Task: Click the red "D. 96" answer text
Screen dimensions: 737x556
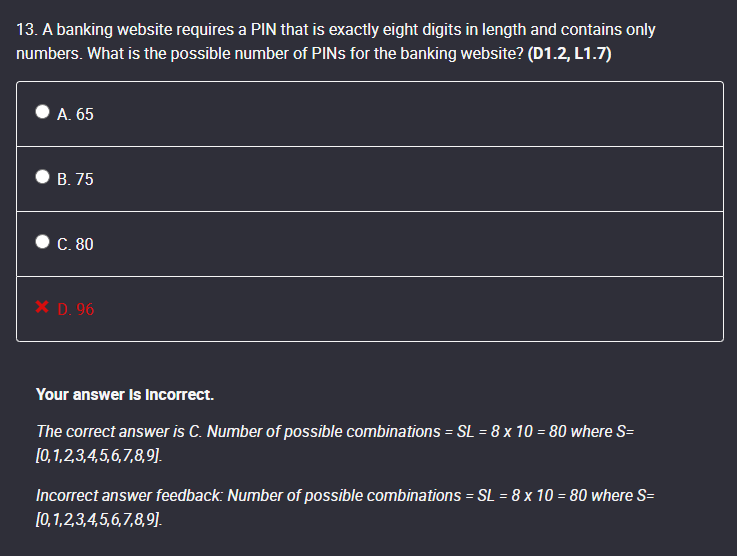Action: (x=76, y=309)
